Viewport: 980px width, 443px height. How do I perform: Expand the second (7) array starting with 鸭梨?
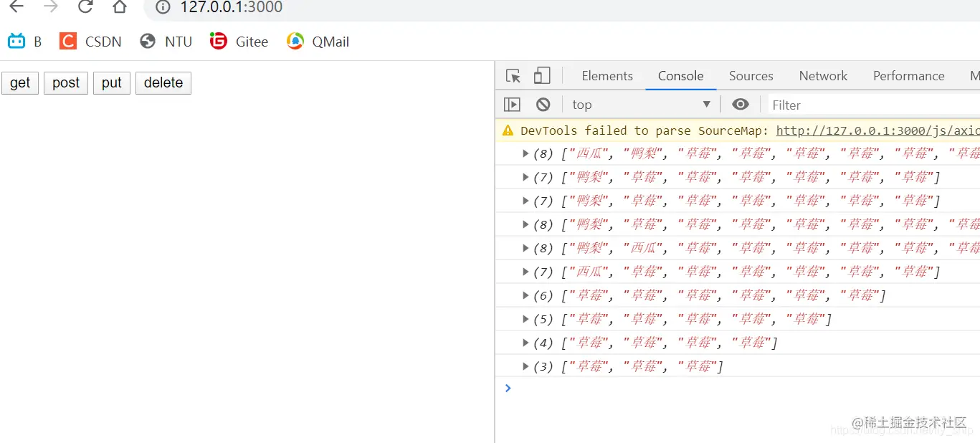click(525, 201)
